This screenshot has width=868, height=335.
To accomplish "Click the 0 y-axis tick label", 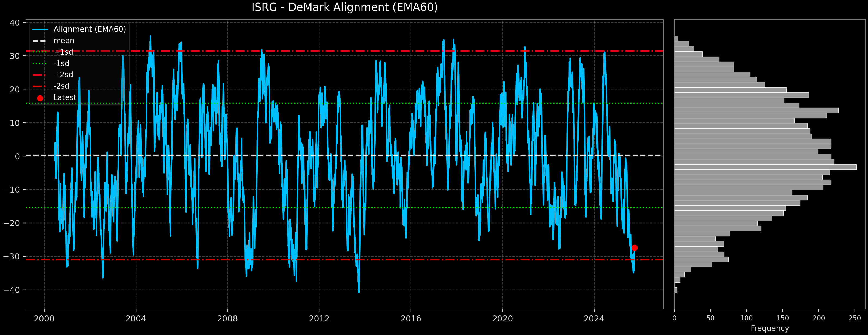I will click(17, 156).
